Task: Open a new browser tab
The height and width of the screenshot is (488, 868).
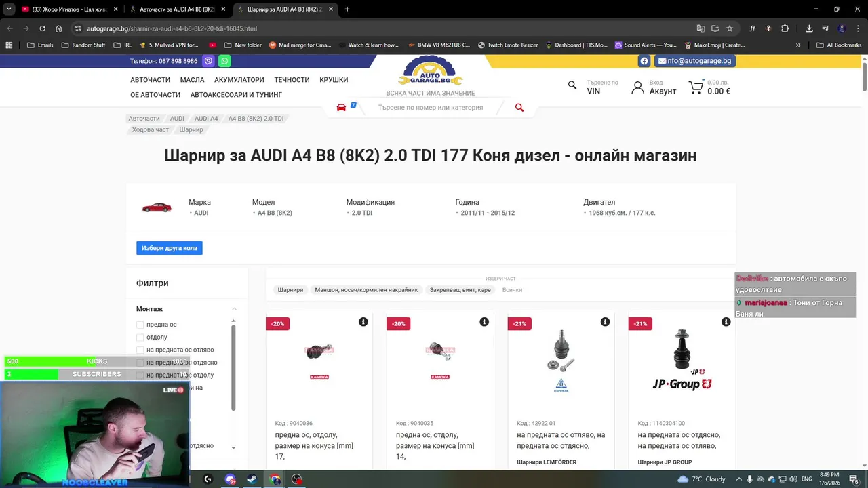Action: pos(347,9)
